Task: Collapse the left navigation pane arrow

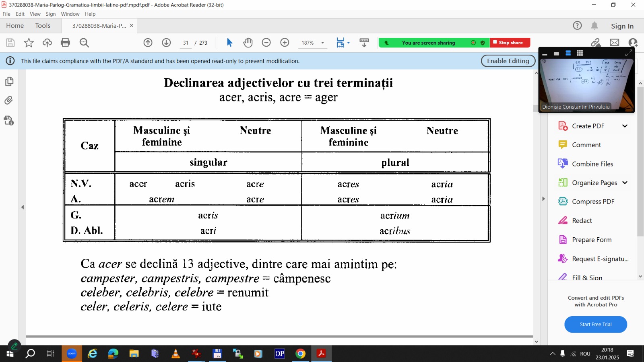Action: 23,207
